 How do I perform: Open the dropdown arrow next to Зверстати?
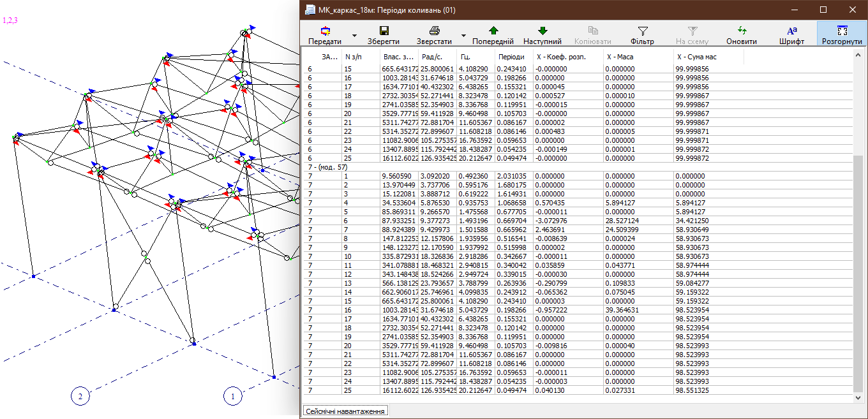pos(464,35)
